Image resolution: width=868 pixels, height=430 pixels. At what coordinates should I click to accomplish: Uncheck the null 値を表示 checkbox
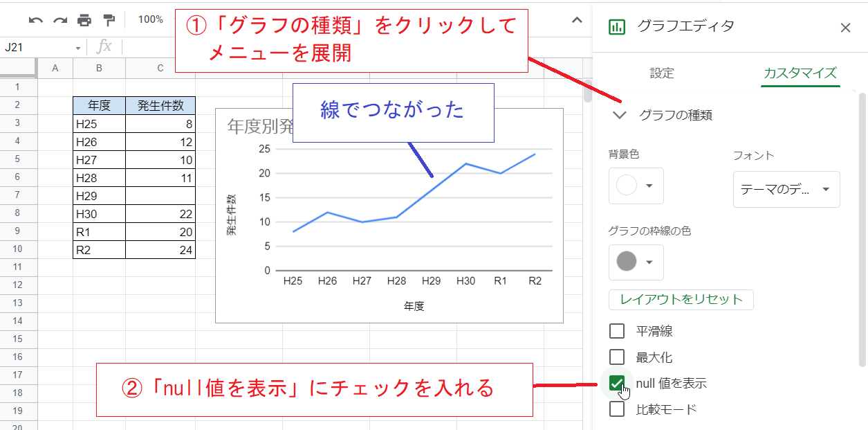(617, 383)
